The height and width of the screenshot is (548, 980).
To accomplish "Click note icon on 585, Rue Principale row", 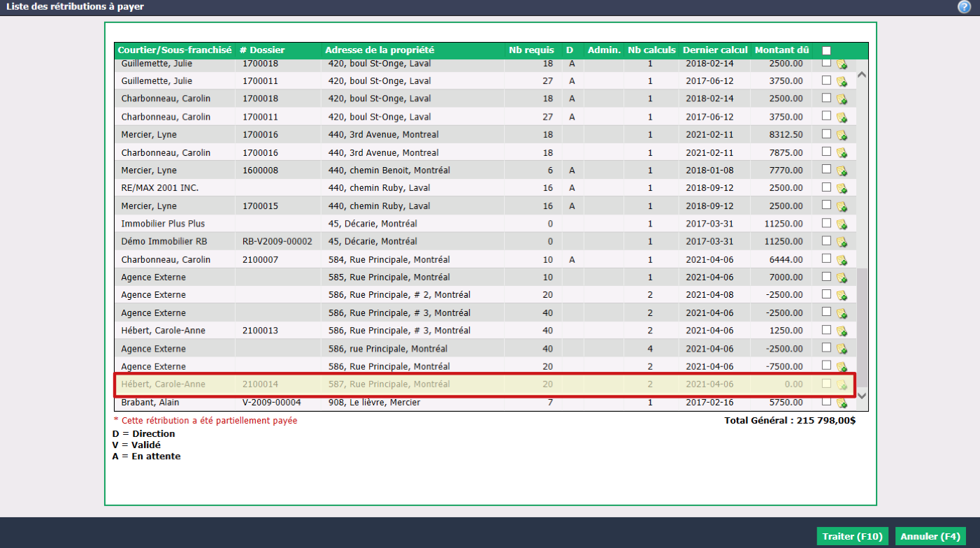I will pos(842,278).
